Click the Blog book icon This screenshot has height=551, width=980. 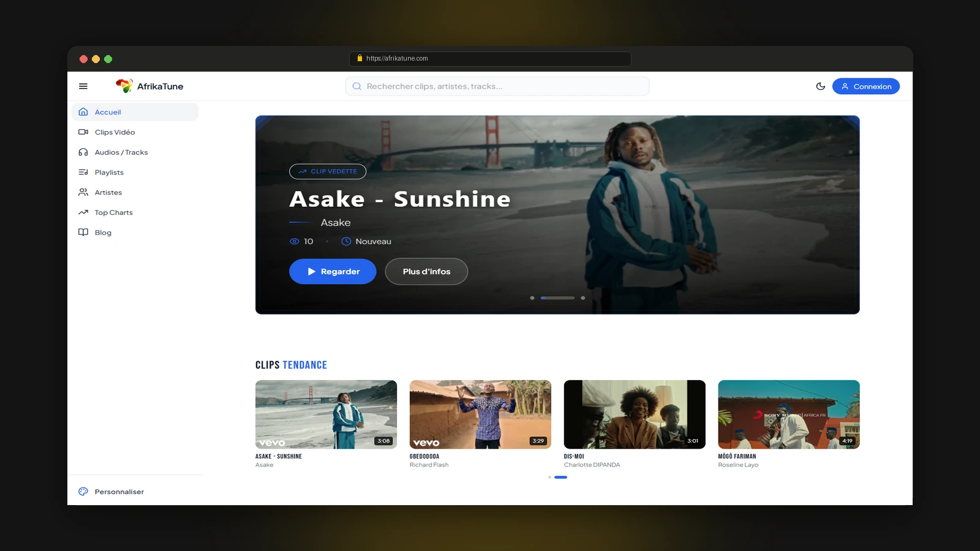point(83,233)
